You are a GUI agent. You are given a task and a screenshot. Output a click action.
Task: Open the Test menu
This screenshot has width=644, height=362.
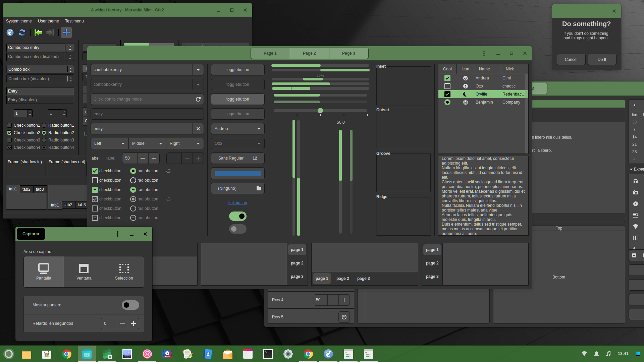click(x=74, y=21)
